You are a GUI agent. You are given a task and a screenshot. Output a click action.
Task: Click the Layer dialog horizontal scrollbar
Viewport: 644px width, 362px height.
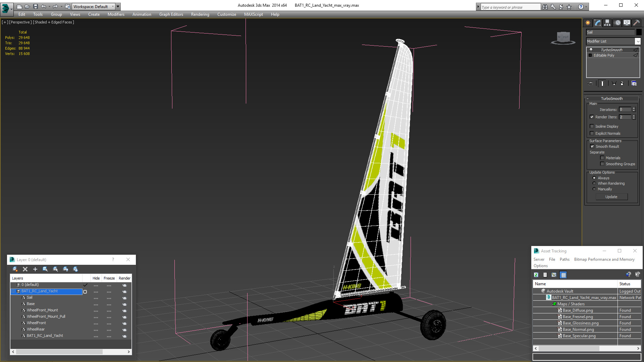(x=59, y=352)
